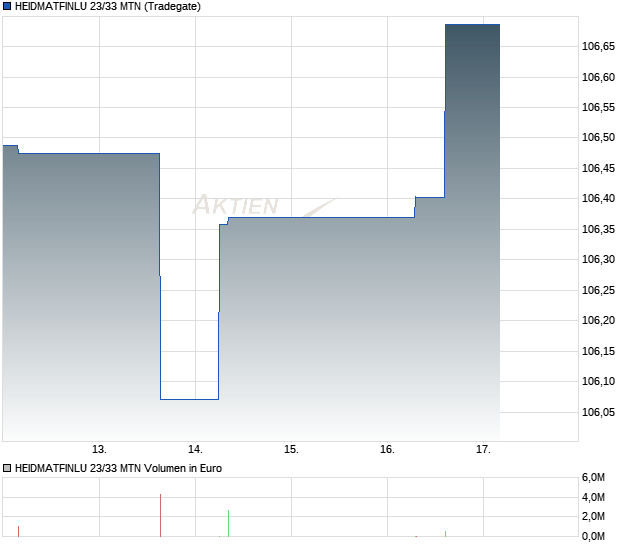Click the date label 15. on time axis
The image size is (620, 546).
(291, 450)
